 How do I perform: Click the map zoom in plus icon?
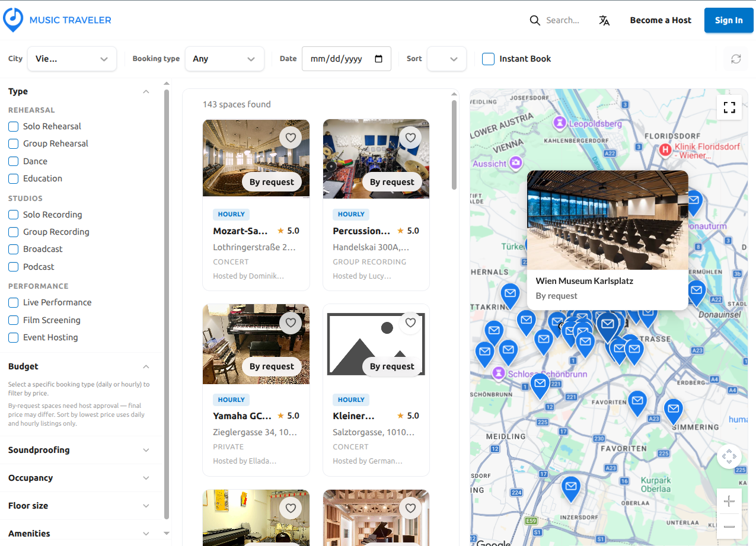point(729,502)
